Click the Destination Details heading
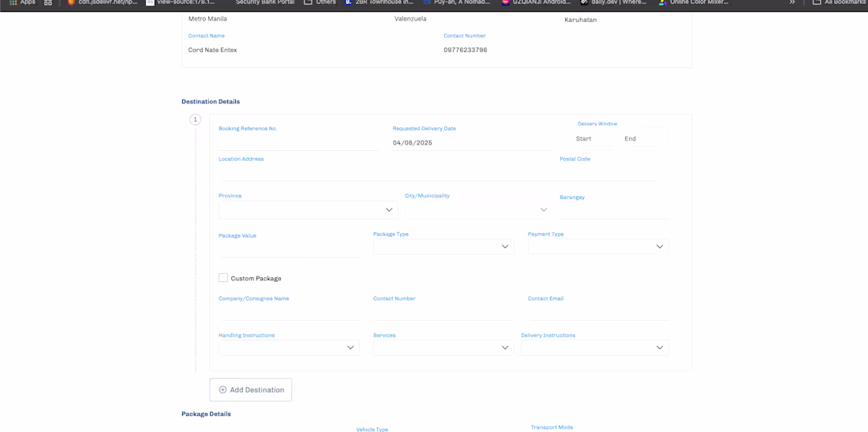 click(211, 102)
